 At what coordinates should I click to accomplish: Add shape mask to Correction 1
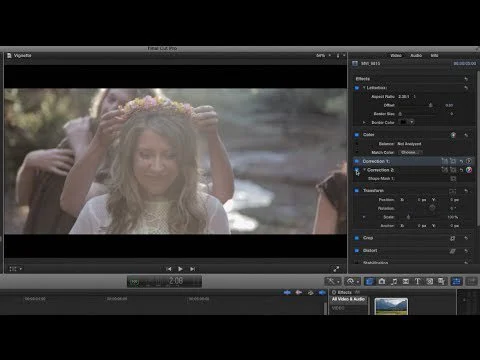(453, 161)
